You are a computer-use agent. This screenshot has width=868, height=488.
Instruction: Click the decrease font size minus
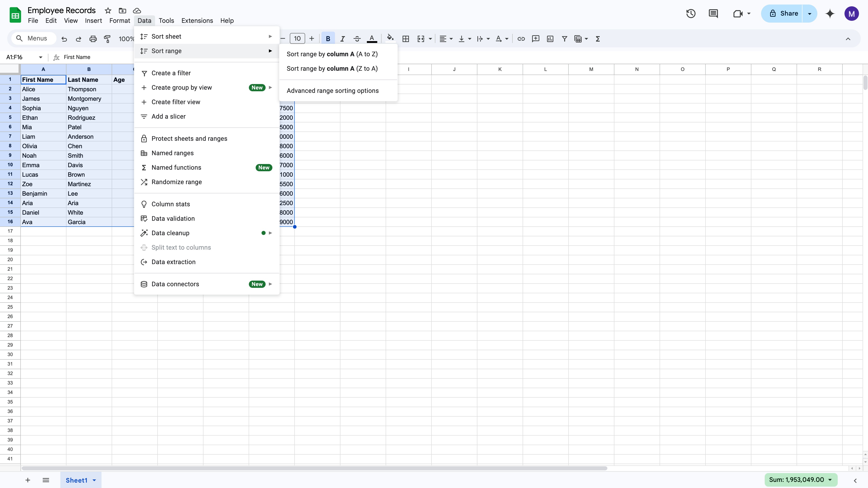283,38
